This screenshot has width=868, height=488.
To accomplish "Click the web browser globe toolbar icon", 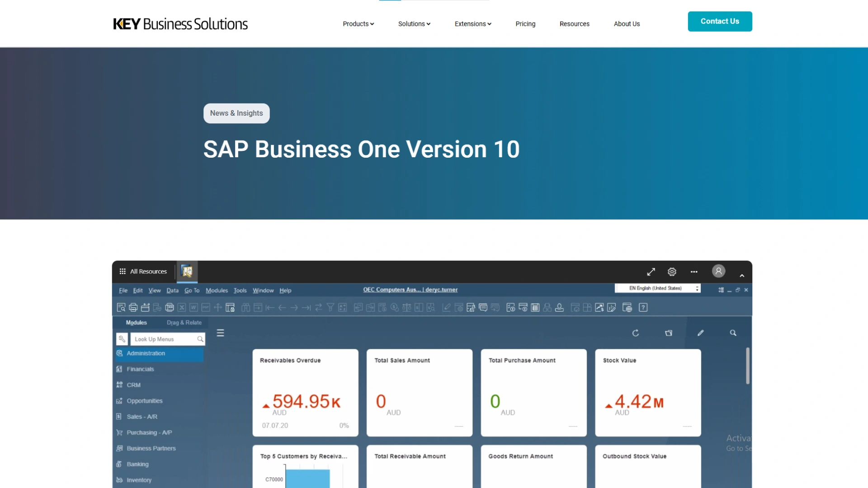I will pyautogui.click(x=627, y=308).
